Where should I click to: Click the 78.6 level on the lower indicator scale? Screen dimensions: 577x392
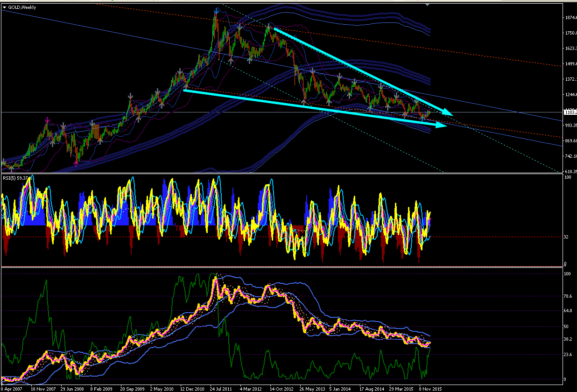pos(569,296)
